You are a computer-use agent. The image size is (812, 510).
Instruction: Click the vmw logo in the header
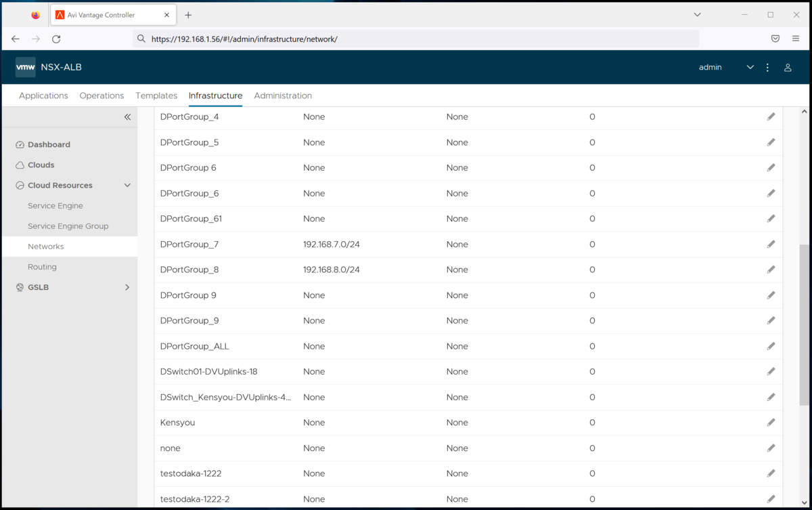[26, 67]
